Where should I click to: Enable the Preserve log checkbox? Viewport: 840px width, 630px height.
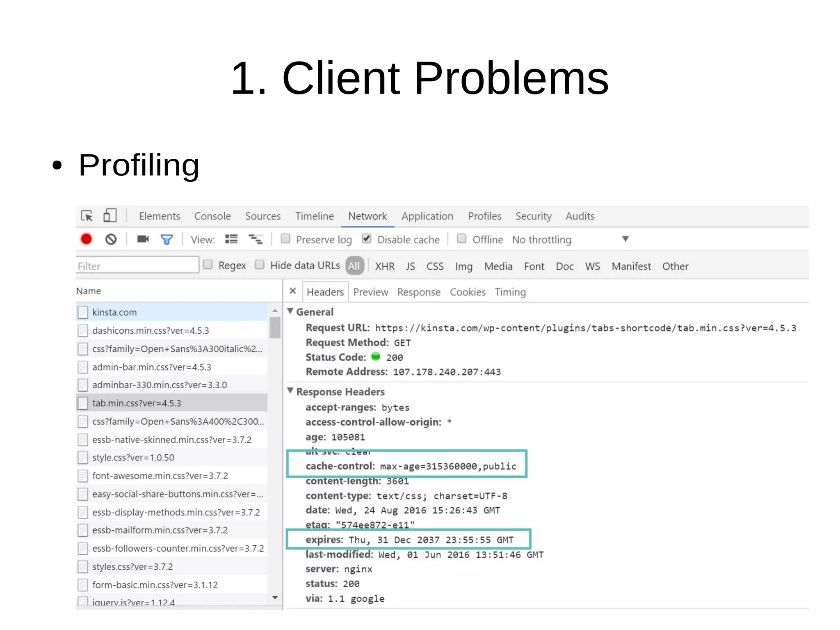pos(285,238)
